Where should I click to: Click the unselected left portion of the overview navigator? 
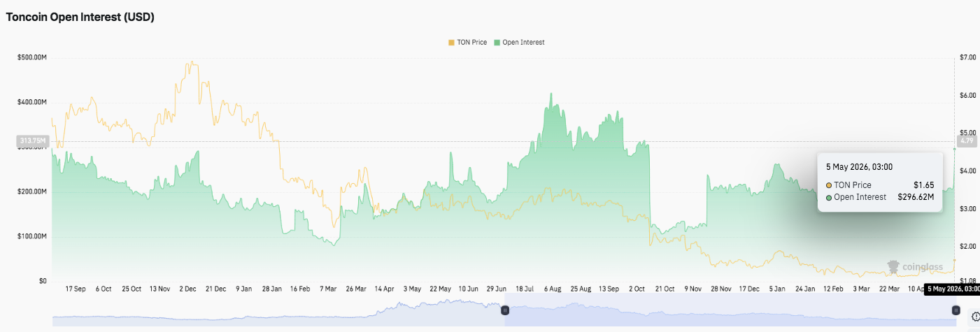(278, 310)
